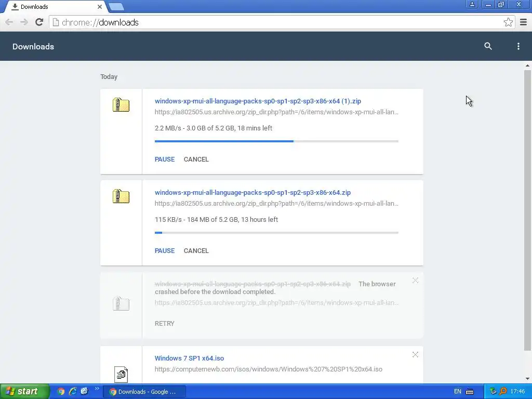Screen dimensions: 532x399
Task: Click the keyboard icon in the taskbar
Action: (470, 392)
